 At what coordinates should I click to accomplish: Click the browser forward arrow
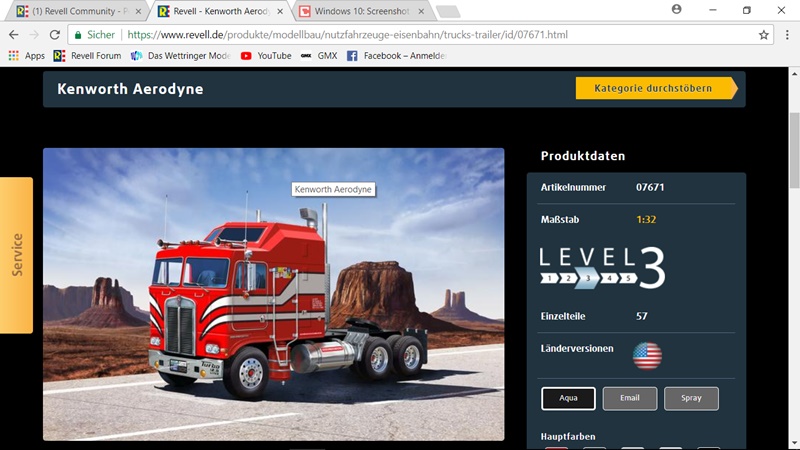(x=34, y=35)
